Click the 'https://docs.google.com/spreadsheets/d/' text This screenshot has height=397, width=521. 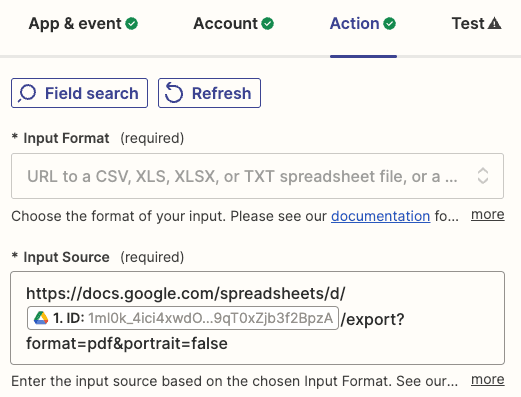(186, 294)
